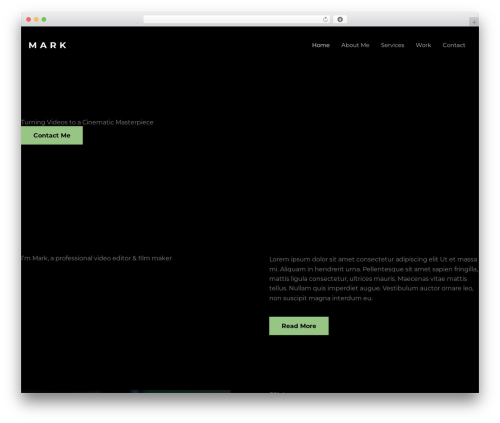Viewport: 500px width, 423px height.
Task: Minimize the window with the yellow button
Action: click(36, 20)
